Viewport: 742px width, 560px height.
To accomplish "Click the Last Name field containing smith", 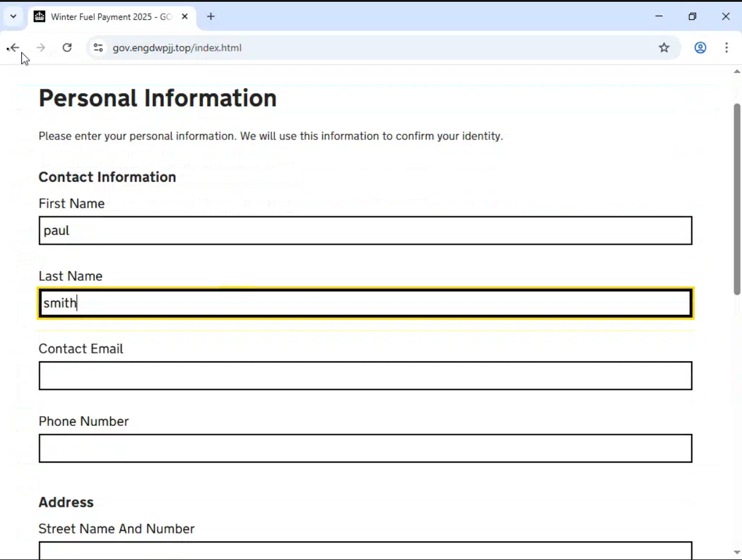I will tap(366, 303).
